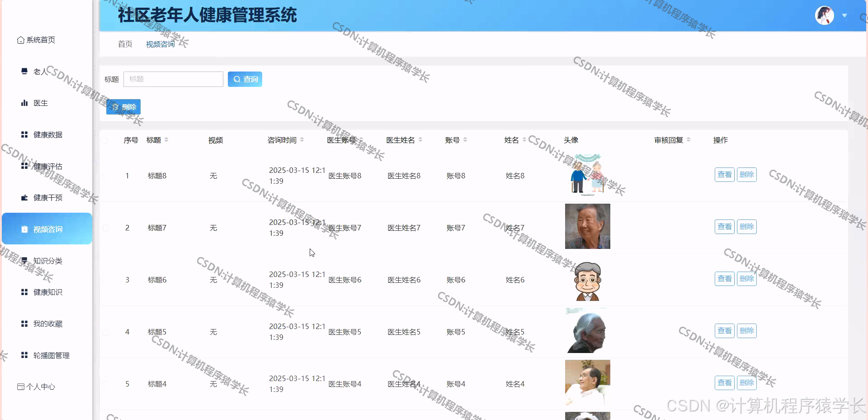Open the elderly couple avatar in row 姓名8
Viewport: 868px width, 420px height.
pos(588,174)
